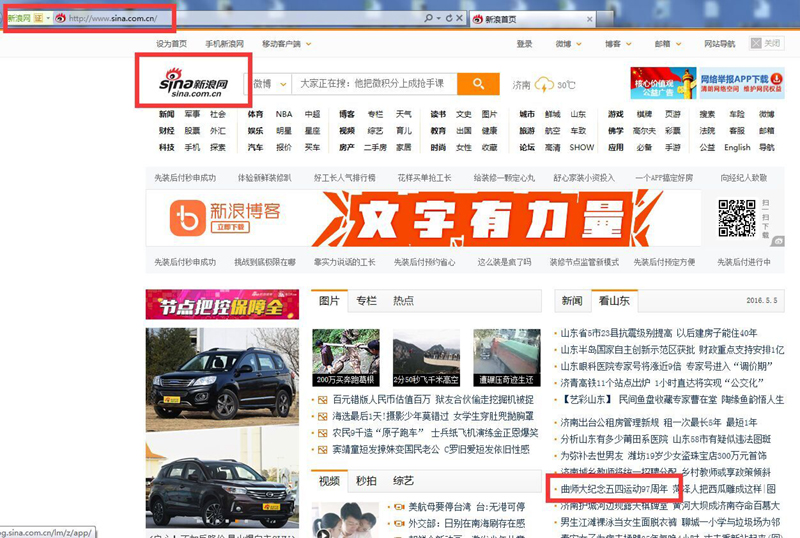Select the 看山东 news tab
The image size is (800, 538).
click(614, 300)
